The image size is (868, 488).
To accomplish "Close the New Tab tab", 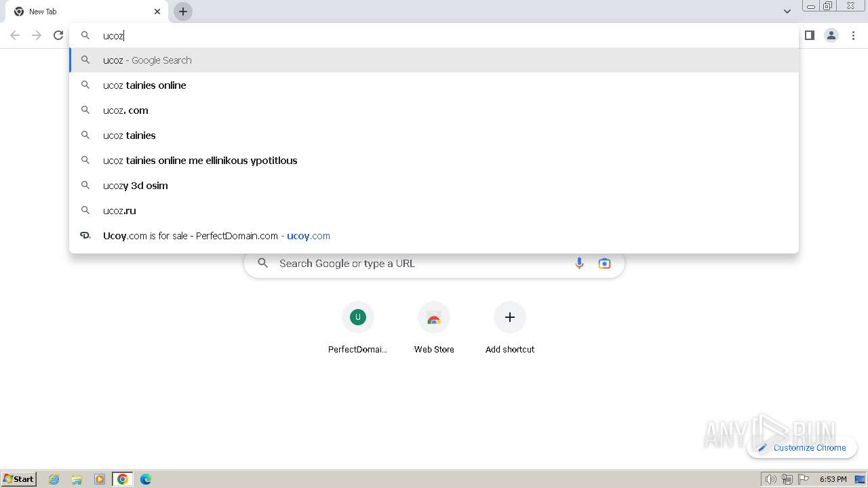I will pos(157,12).
